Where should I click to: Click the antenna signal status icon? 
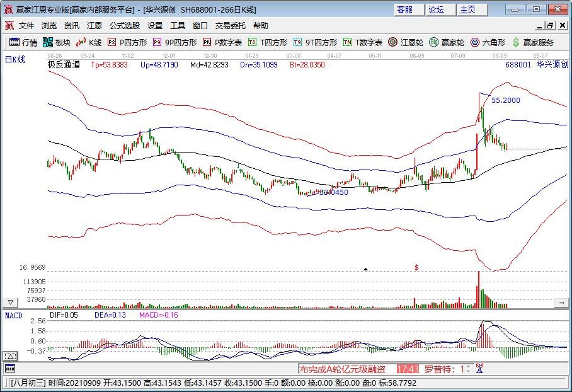(479, 369)
